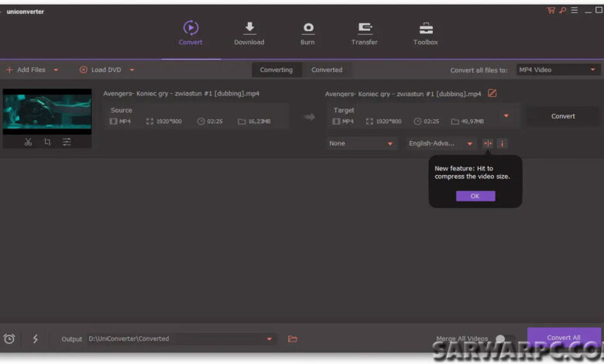The image size is (604, 364).
Task: Open the output path dropdown
Action: 269,339
